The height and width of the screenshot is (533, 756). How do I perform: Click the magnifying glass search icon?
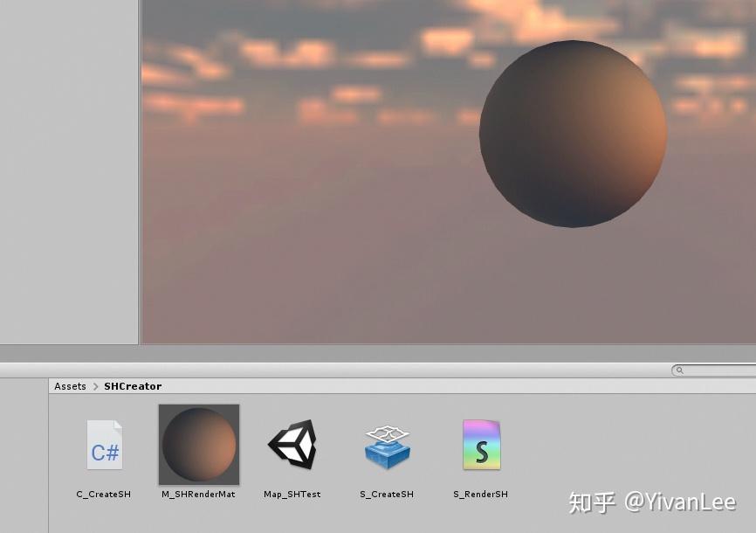pyautogui.click(x=681, y=370)
